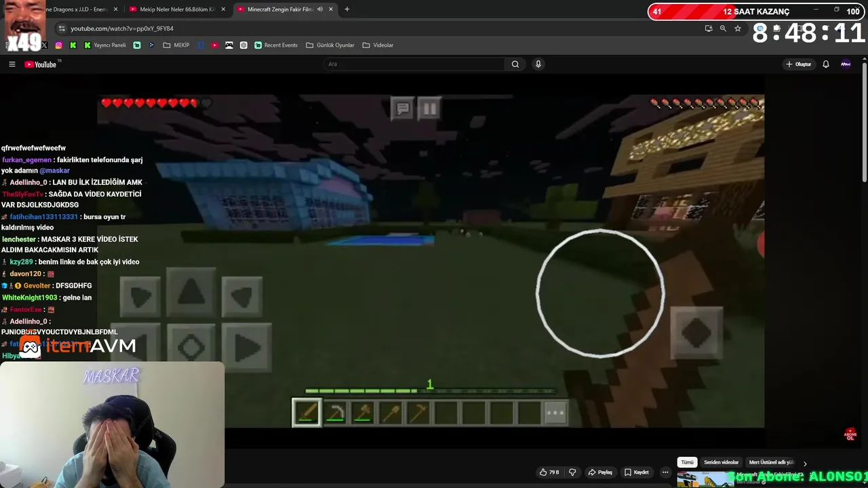Viewport: 868px width, 488px height.
Task: Select the Seriden videolar chip
Action: (721, 462)
